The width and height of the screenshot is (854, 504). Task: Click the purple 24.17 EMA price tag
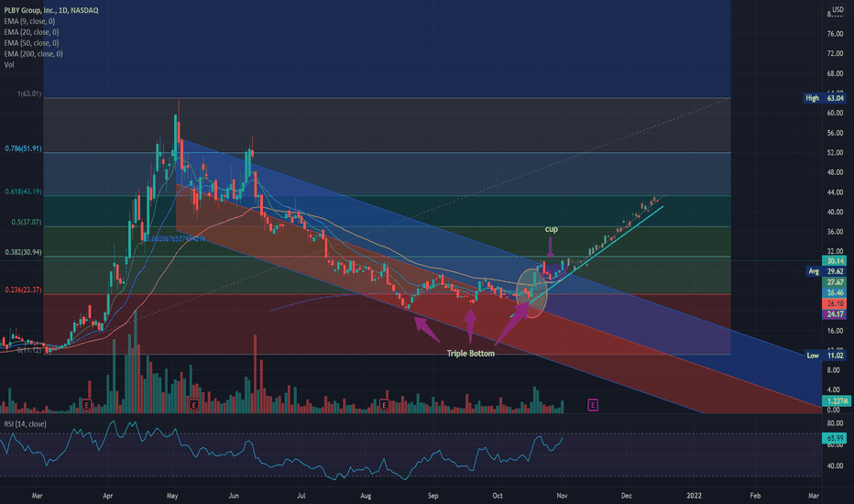[x=834, y=314]
